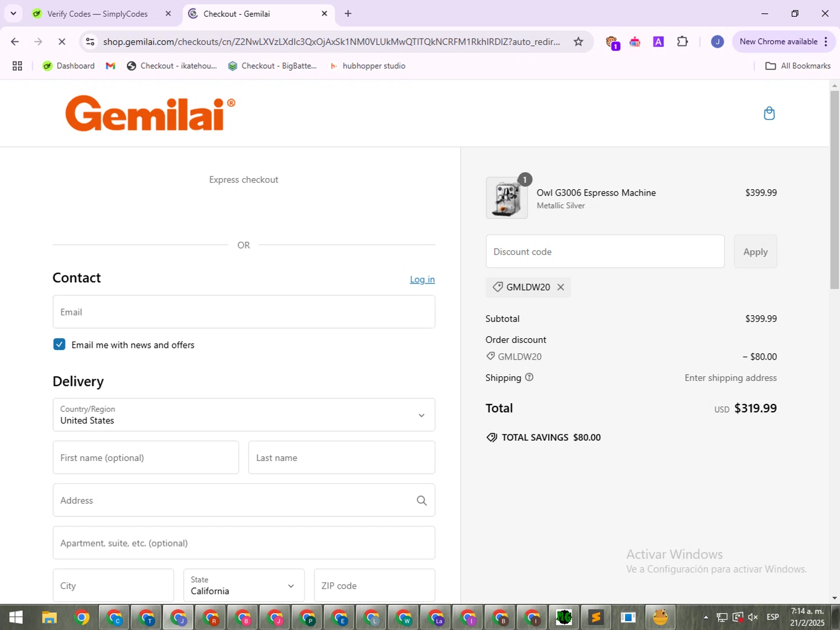The width and height of the screenshot is (840, 630).
Task: Open the All Bookmarks folder
Action: (798, 66)
